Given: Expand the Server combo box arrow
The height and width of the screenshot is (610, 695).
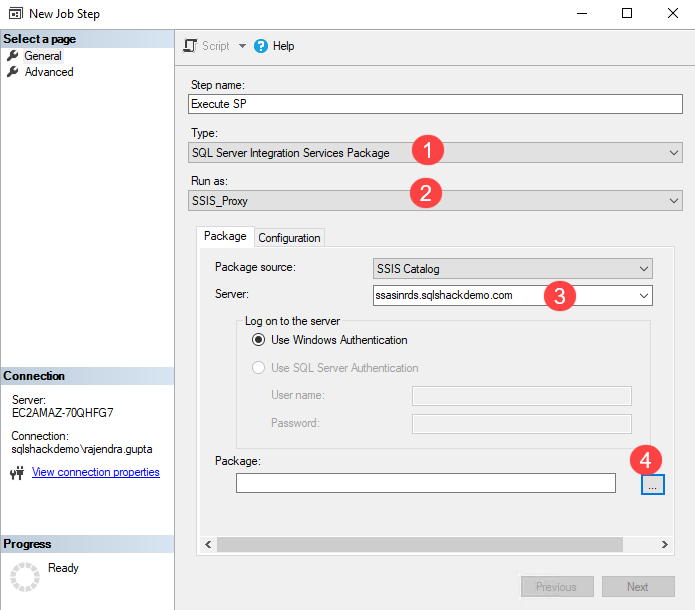Looking at the screenshot, I should point(643,296).
